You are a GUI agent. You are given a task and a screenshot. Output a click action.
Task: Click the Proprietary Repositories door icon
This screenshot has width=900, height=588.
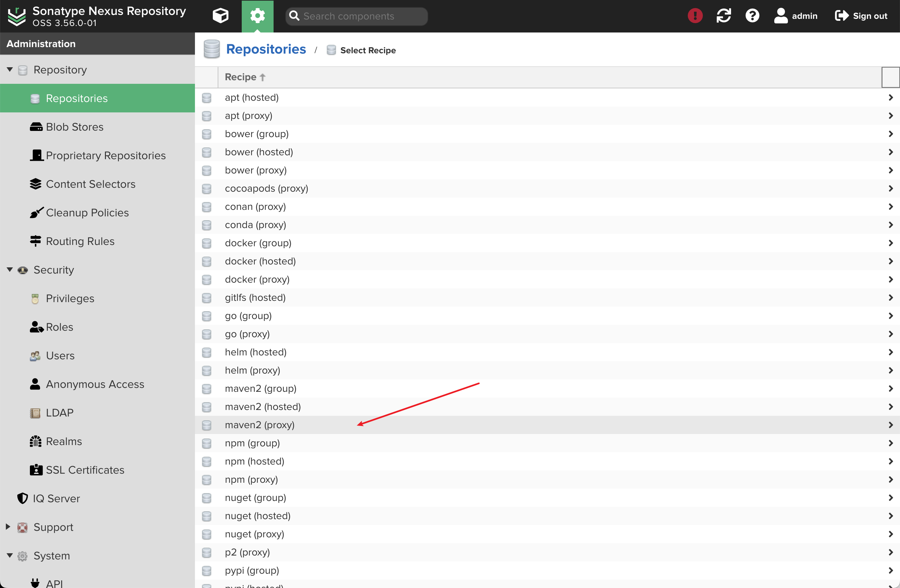[x=37, y=155]
